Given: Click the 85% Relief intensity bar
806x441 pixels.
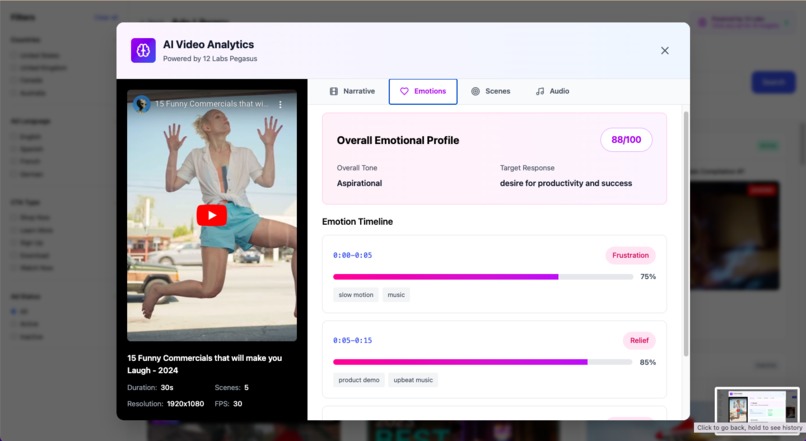Looking at the screenshot, I should pos(483,362).
